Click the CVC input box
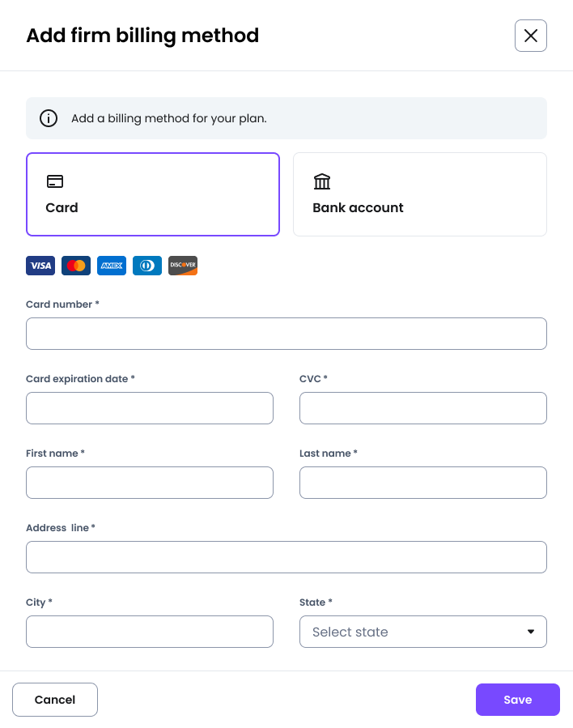The width and height of the screenshot is (573, 728). pyautogui.click(x=422, y=408)
